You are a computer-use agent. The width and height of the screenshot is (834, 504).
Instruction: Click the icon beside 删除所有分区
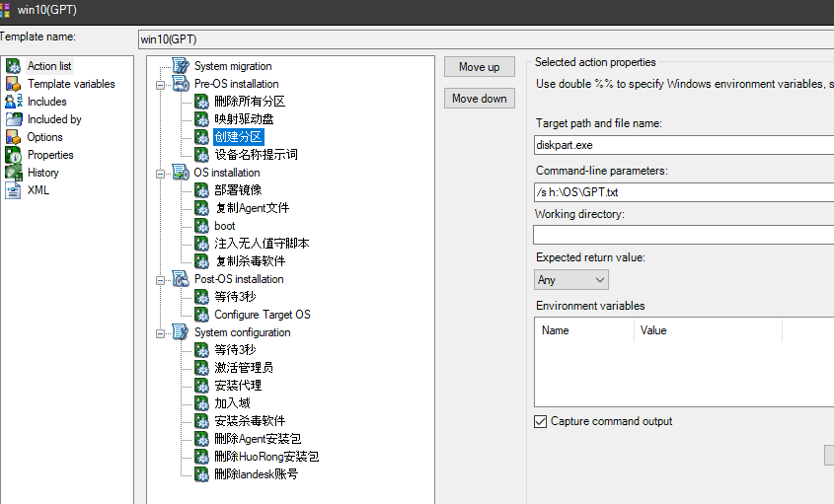201,102
